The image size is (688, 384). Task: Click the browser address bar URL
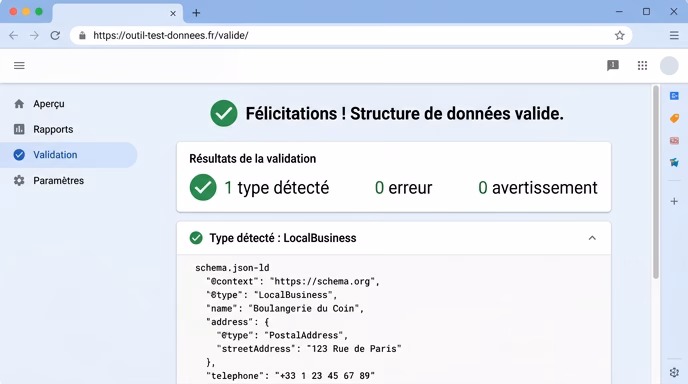point(171,36)
